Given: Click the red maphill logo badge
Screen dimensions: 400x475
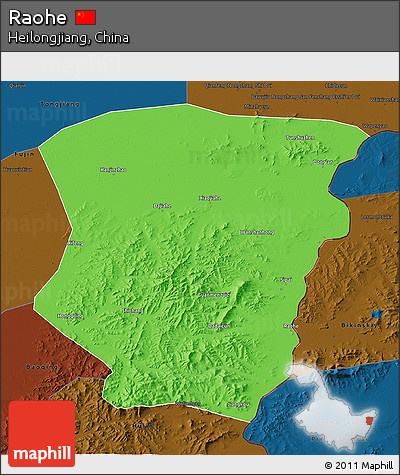Looking at the screenshot, I should [42, 434].
